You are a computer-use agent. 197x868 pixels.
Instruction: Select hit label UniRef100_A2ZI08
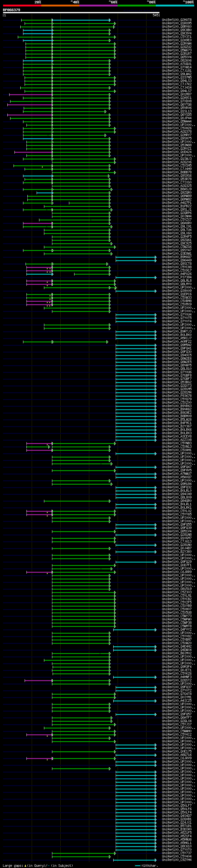pos(177,440)
